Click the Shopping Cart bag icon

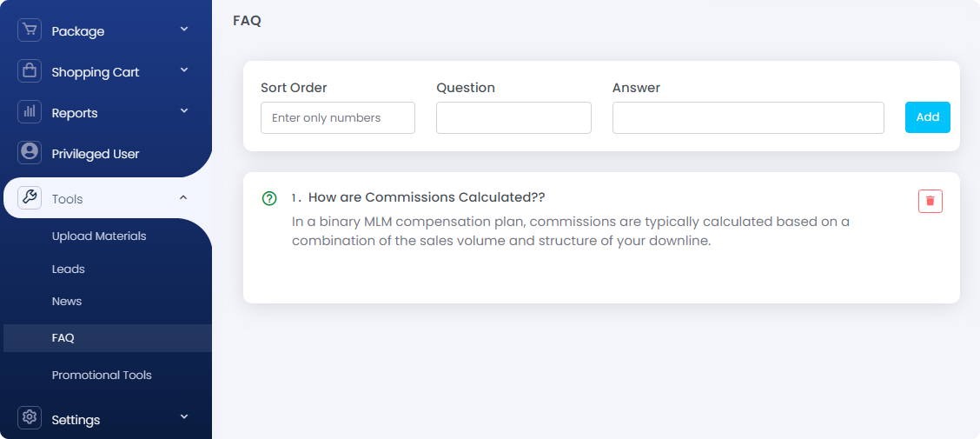(30, 70)
